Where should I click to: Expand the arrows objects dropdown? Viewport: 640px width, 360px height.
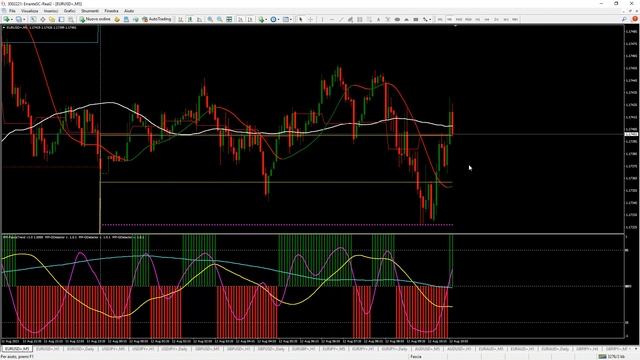click(430, 19)
